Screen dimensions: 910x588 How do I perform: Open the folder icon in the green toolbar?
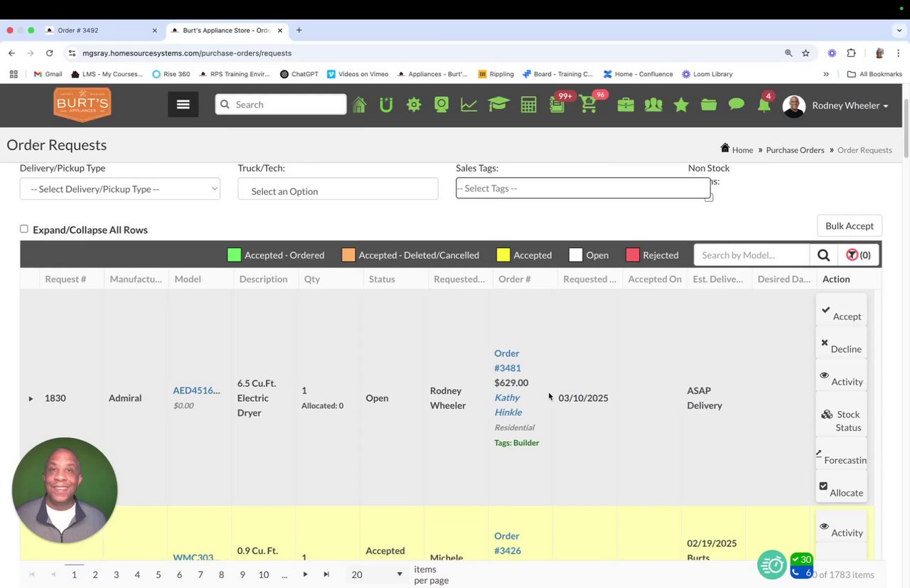point(709,105)
